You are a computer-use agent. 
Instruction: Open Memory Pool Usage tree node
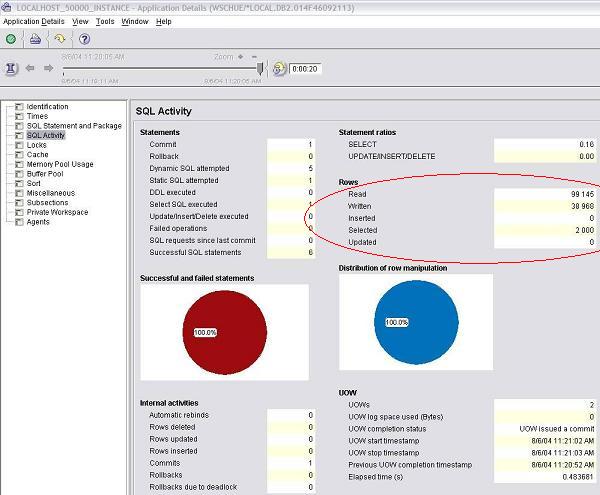59,164
